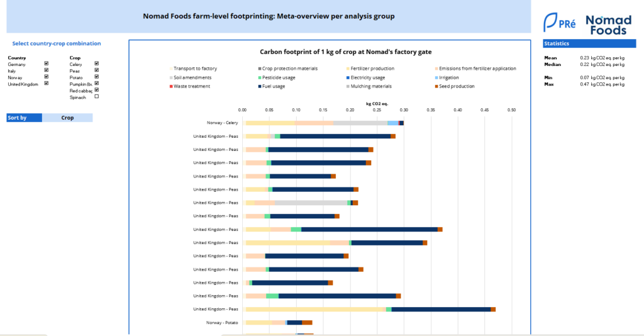Select the Sort by label cell

25,118
